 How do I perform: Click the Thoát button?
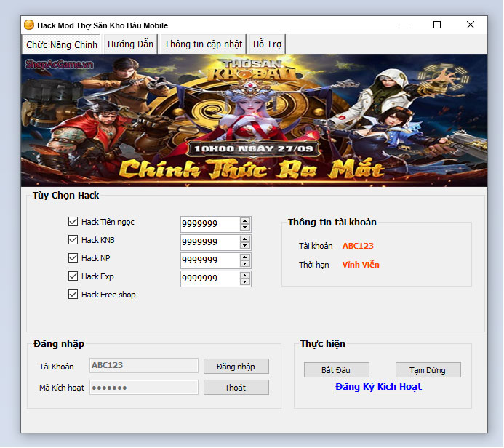tap(236, 387)
